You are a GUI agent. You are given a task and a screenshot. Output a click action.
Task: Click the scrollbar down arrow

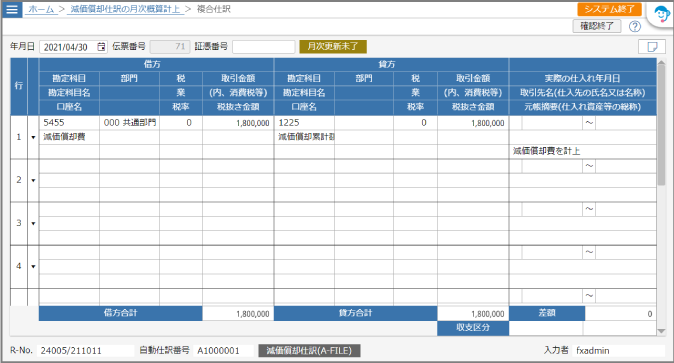point(661,331)
